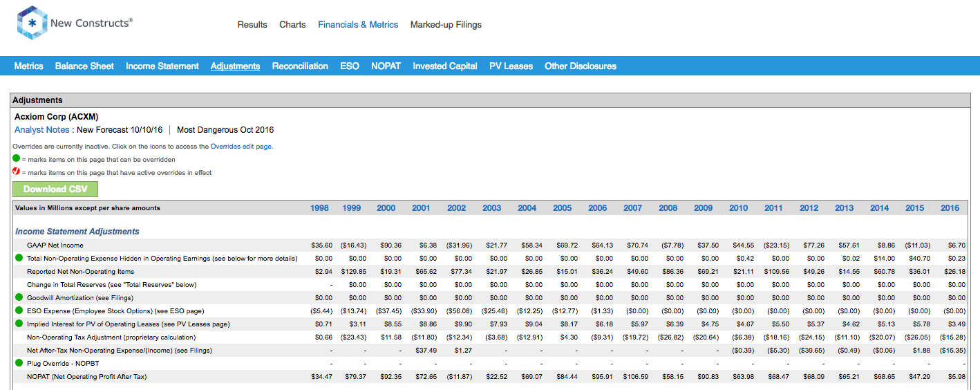Select Financials & Metrics navigation item
The height and width of the screenshot is (390, 980).
coord(358,24)
